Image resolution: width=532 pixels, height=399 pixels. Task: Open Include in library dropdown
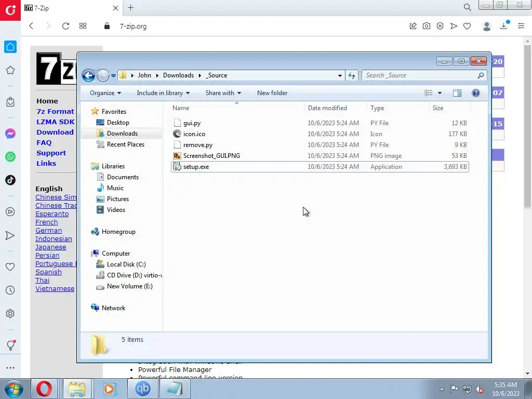click(163, 93)
